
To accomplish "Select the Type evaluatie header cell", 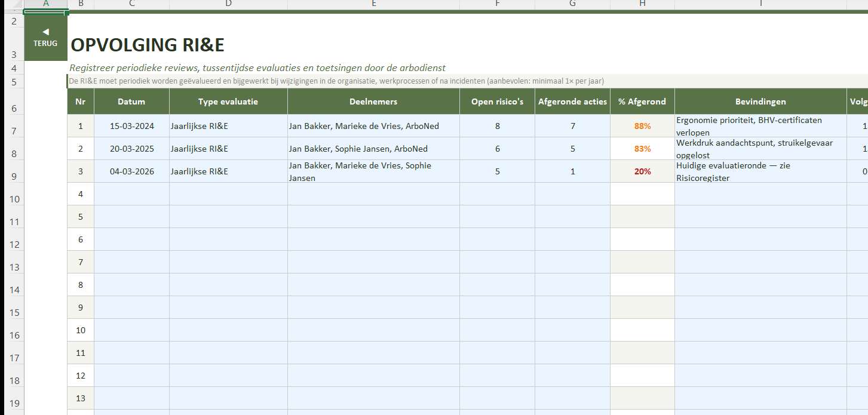I will pos(228,102).
